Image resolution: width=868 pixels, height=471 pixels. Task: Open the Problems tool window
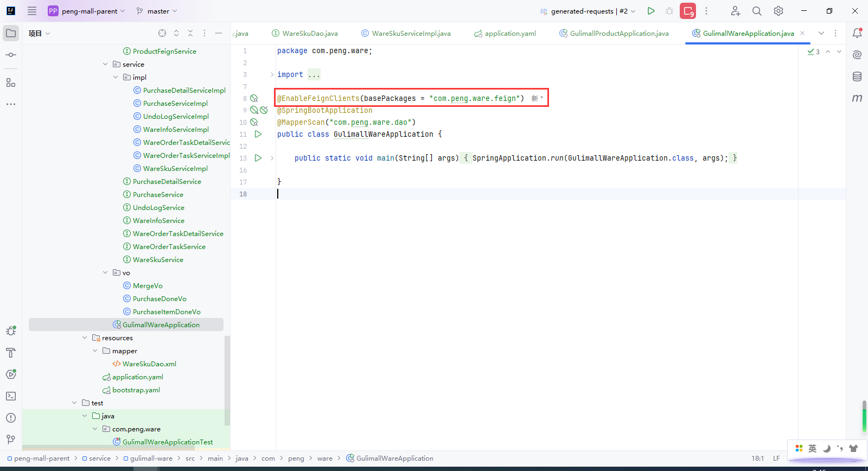[11, 418]
